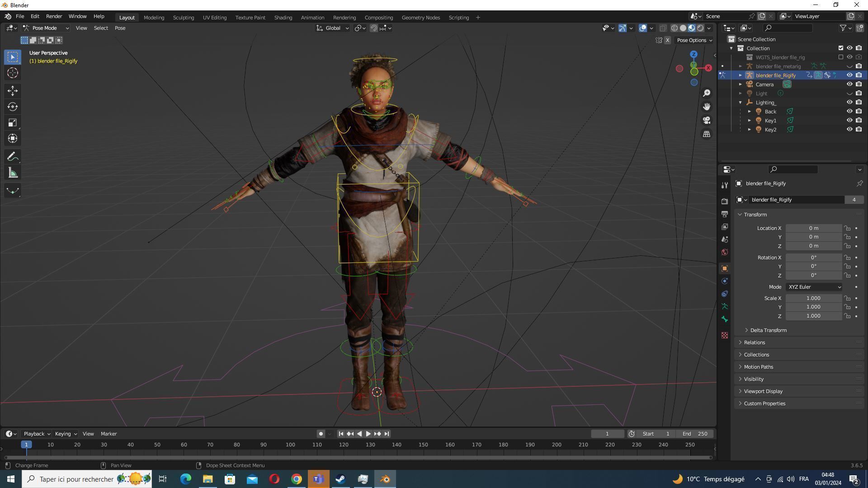Image resolution: width=868 pixels, height=488 pixels.
Task: Switch to solid viewport shading
Action: 683,28
